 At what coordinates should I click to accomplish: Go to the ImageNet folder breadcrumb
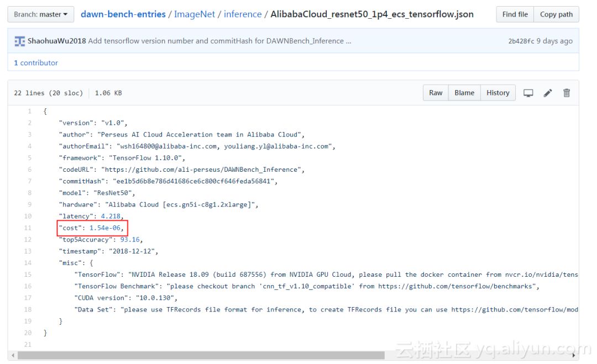pyautogui.click(x=195, y=14)
